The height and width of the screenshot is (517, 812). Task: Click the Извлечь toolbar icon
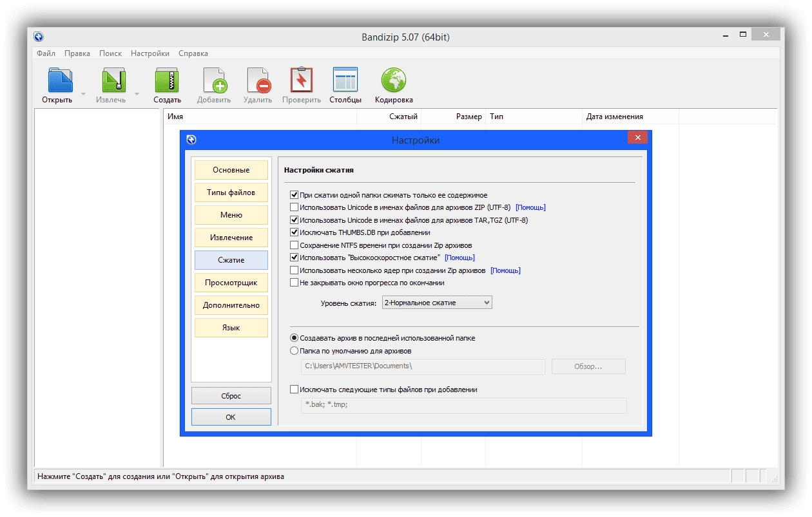[x=113, y=80]
